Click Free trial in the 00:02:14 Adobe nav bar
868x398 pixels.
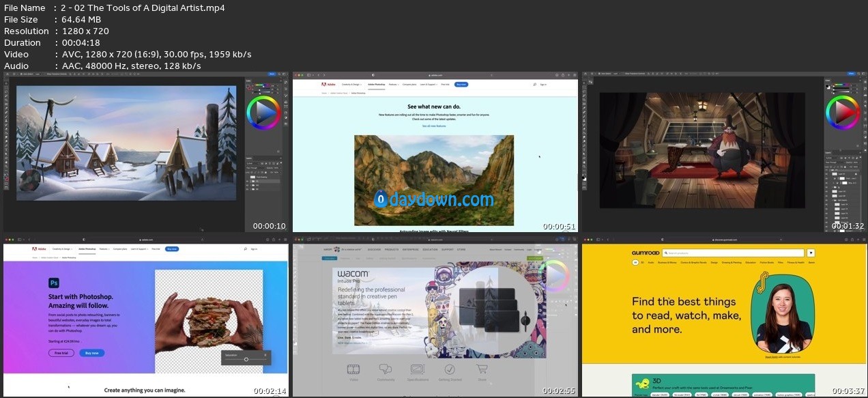coord(155,249)
